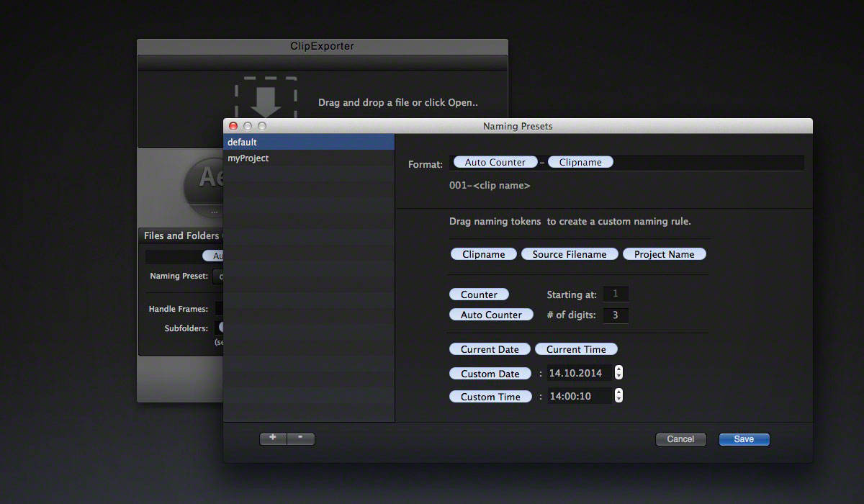Save the naming preset
This screenshot has width=864, height=504.
coord(744,439)
